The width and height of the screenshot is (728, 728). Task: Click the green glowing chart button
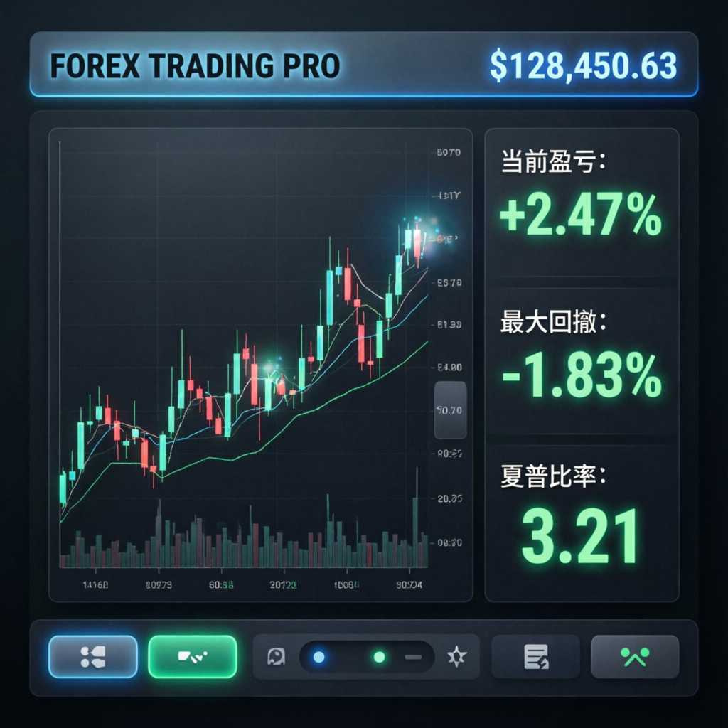193,656
